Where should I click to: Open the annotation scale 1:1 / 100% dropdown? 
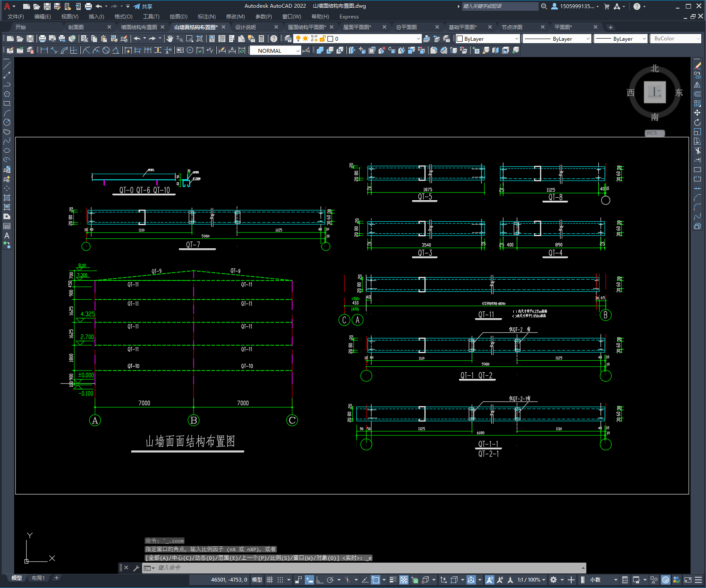[531, 580]
